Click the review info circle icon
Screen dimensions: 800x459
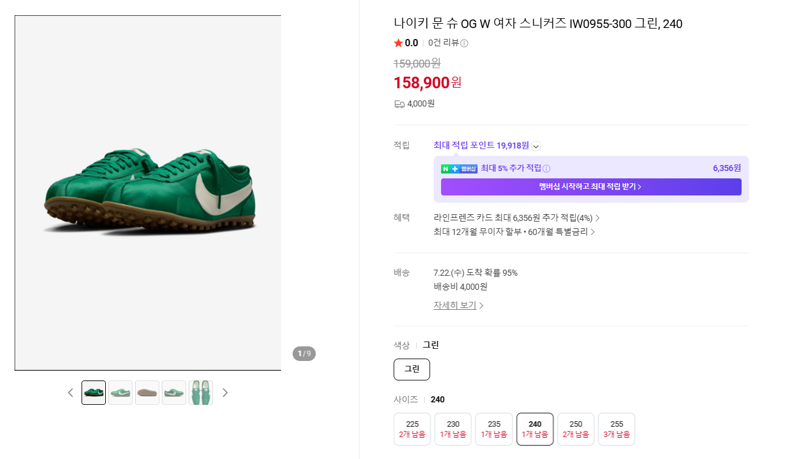click(464, 43)
